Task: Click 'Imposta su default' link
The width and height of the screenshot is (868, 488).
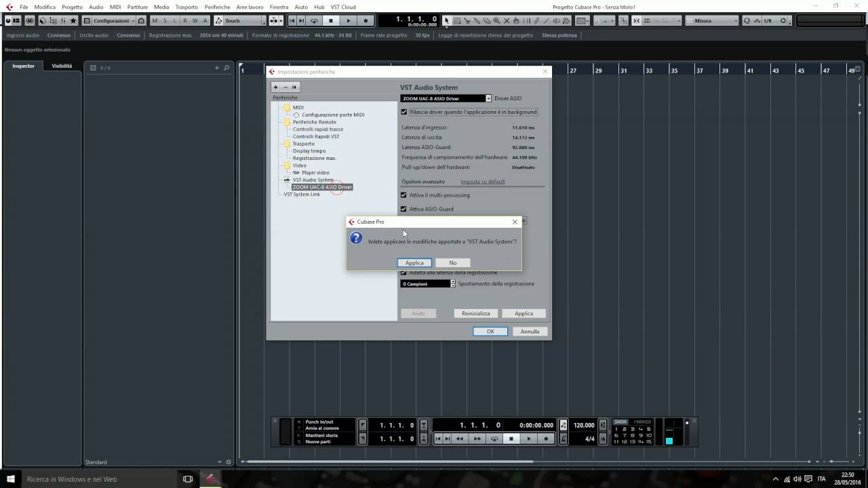Action: (x=483, y=182)
